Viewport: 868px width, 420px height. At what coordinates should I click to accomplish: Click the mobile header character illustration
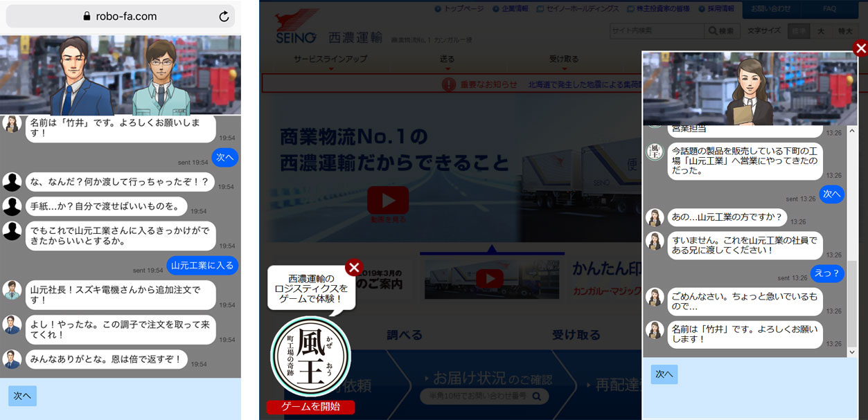point(121,75)
